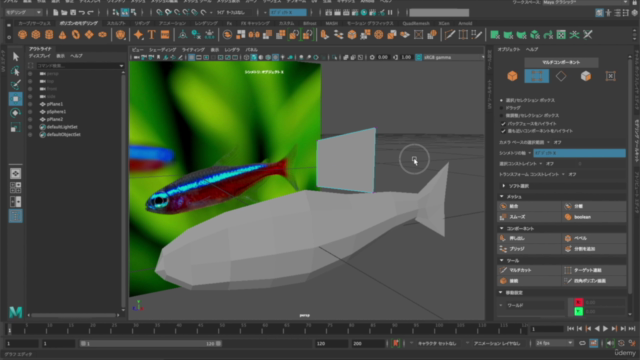
Task: Select the Selection Box radio option
Action: pos(502,100)
